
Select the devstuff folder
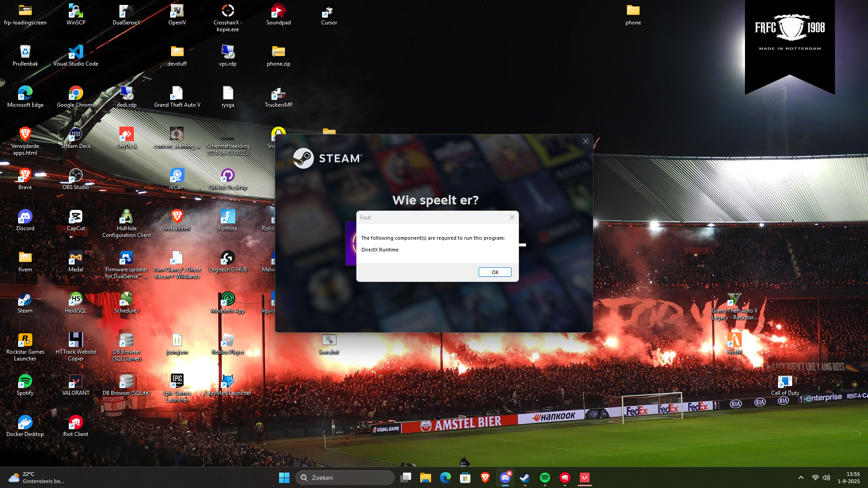(177, 56)
